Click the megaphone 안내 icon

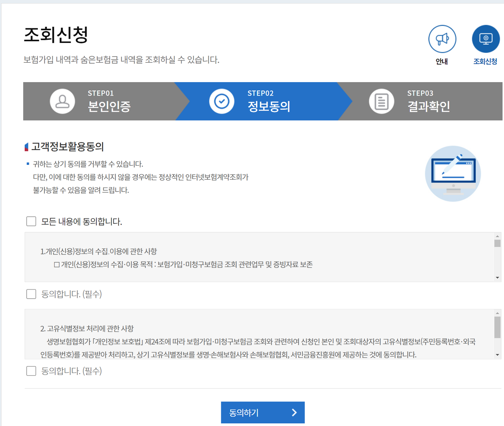[442, 39]
